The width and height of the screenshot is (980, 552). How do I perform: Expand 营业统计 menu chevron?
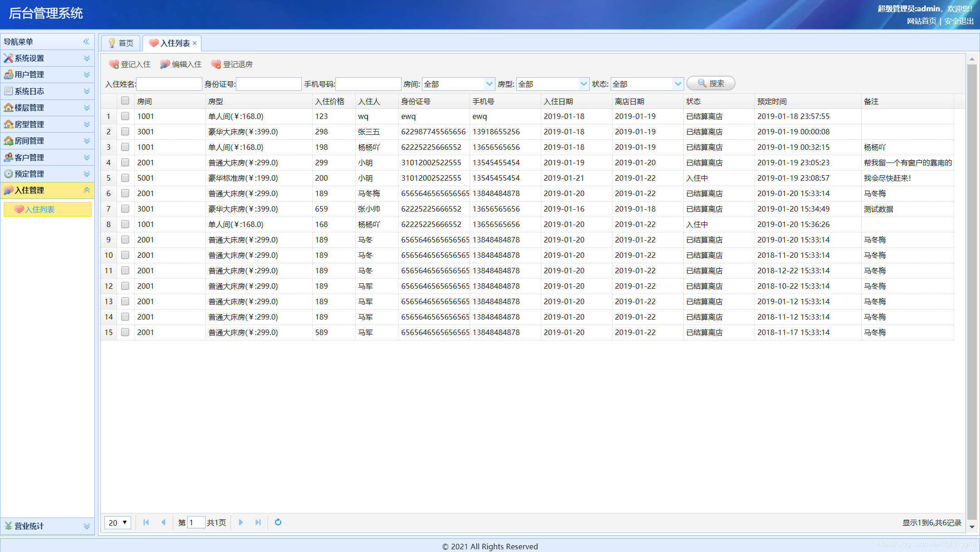pyautogui.click(x=87, y=526)
